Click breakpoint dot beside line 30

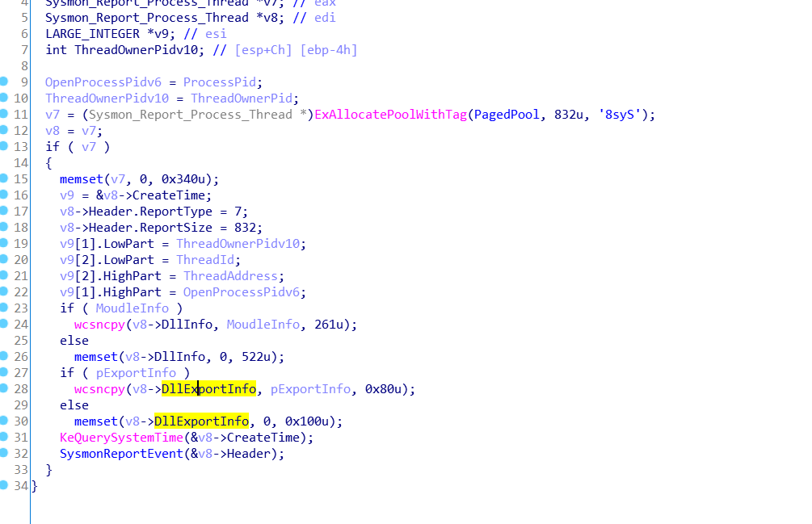[3, 420]
